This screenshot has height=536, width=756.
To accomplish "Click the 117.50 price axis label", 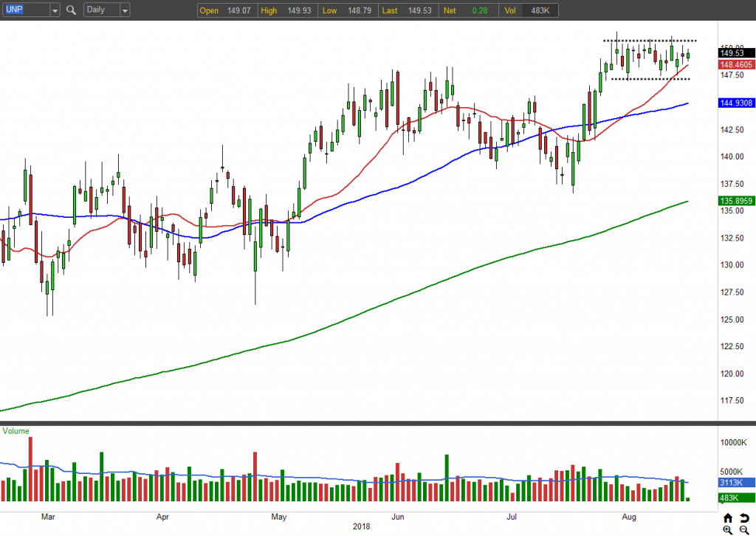I will point(732,401).
